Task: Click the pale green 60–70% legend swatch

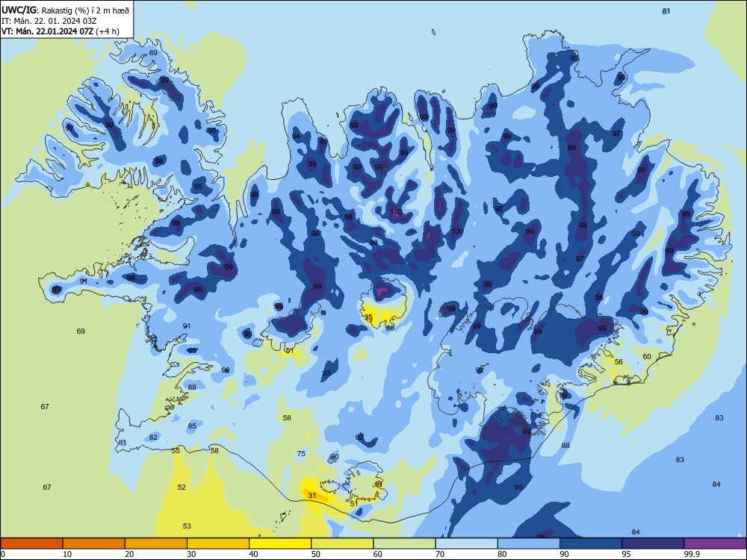Action: click(x=404, y=544)
